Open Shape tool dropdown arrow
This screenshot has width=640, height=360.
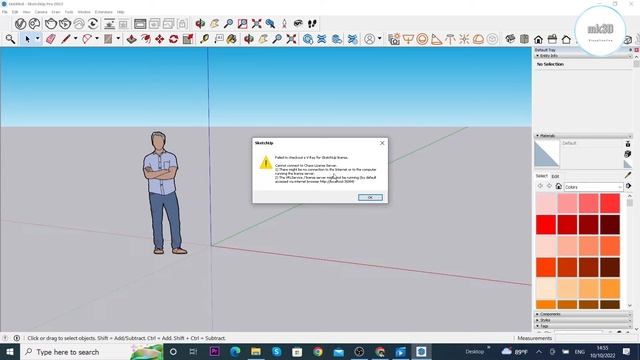[x=118, y=39]
